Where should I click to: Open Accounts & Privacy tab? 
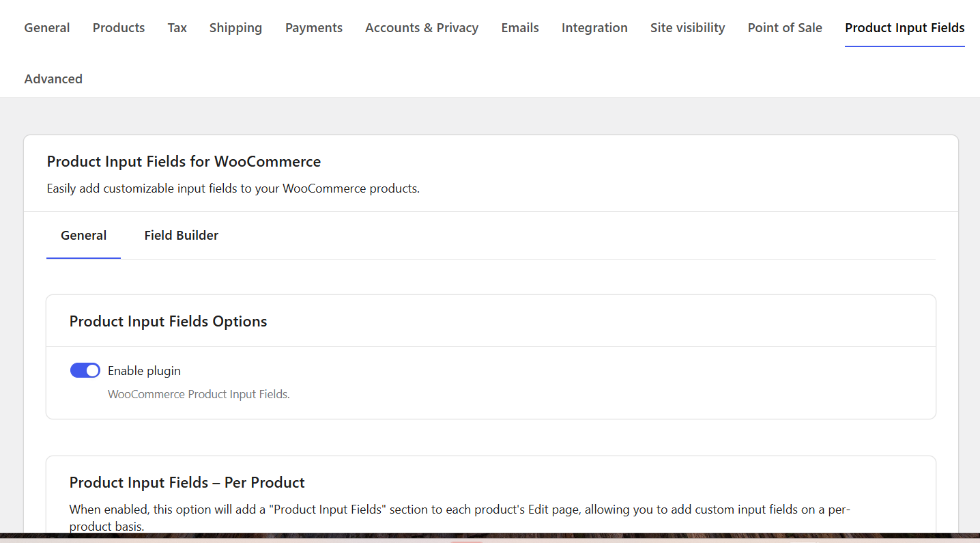422,28
